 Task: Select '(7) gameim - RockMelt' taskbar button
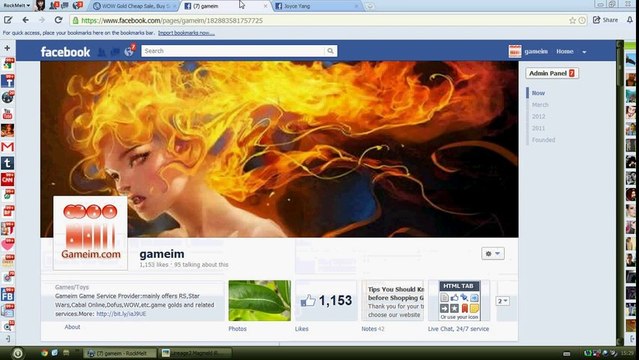(120, 353)
